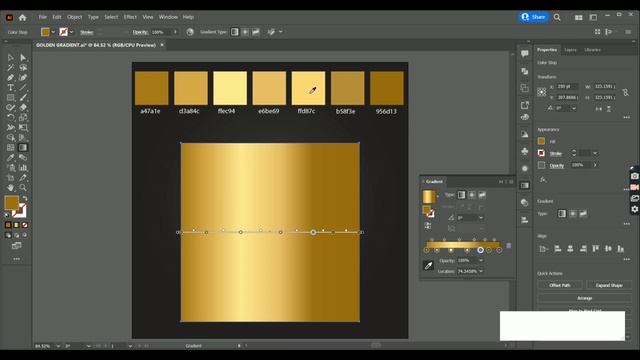Click Horizontal Align Left icon

coord(558,249)
